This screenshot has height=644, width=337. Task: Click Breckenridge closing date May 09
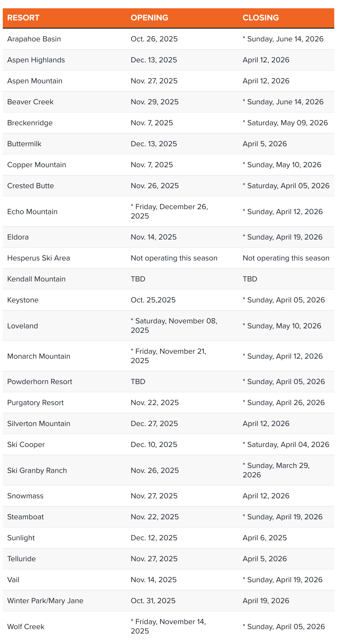(285, 123)
